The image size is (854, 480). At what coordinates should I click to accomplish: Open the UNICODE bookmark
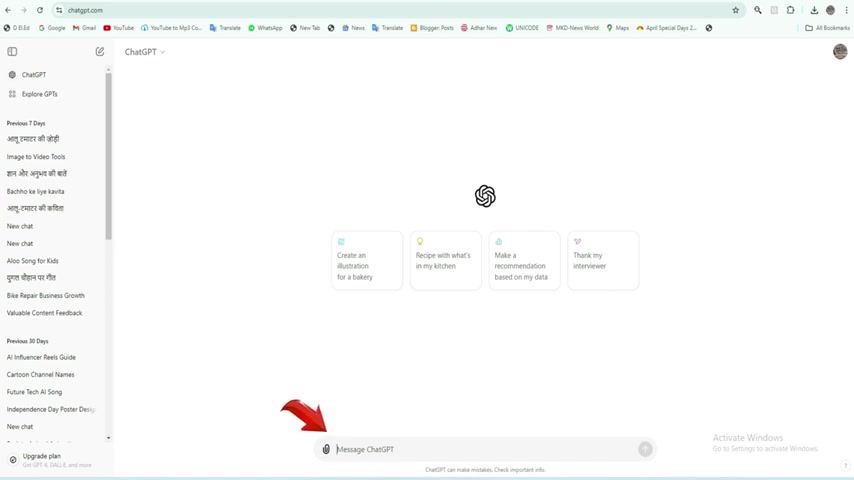[522, 28]
